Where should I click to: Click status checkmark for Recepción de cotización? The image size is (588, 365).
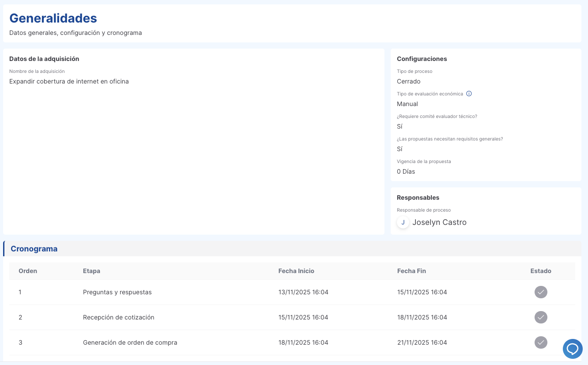[541, 317]
